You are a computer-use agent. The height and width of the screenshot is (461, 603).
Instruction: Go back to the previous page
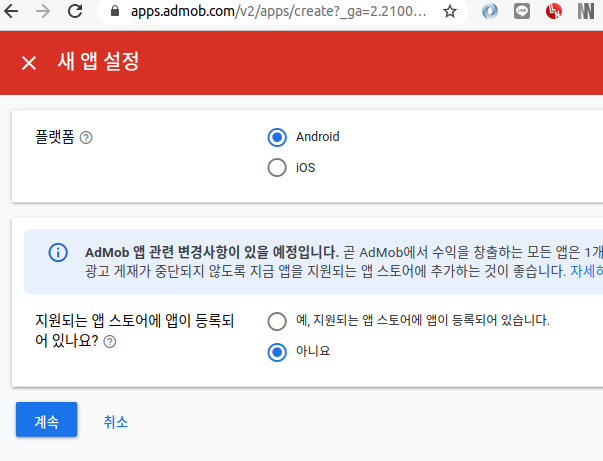11,11
